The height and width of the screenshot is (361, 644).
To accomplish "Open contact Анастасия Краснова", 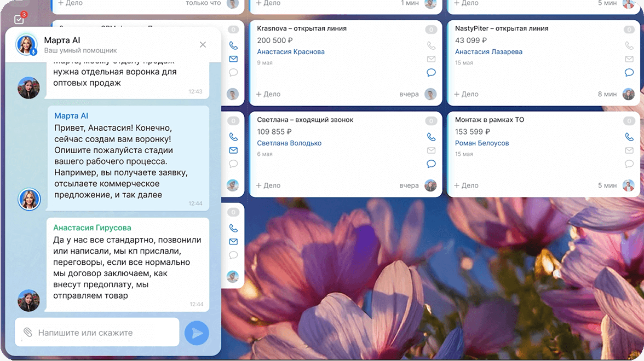I will click(290, 51).
